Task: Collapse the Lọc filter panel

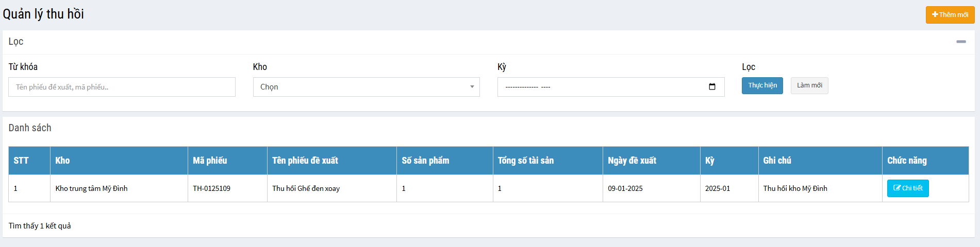Action: pos(961,42)
